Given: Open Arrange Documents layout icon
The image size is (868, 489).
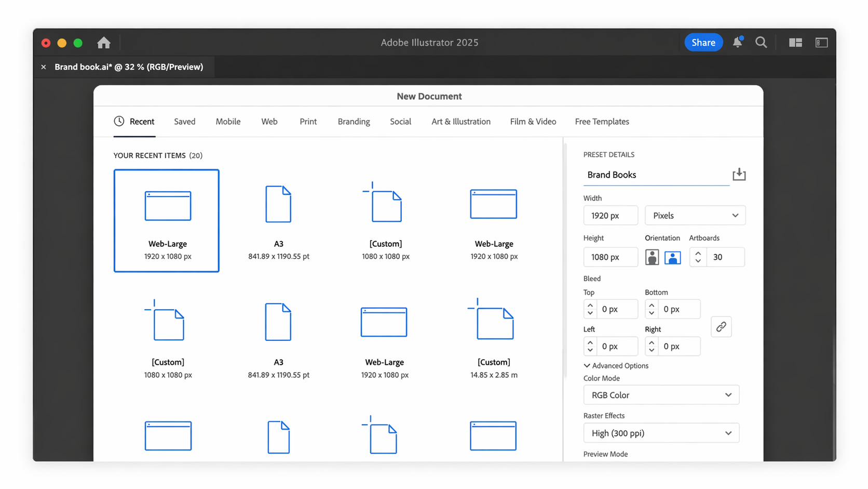Looking at the screenshot, I should pos(795,43).
